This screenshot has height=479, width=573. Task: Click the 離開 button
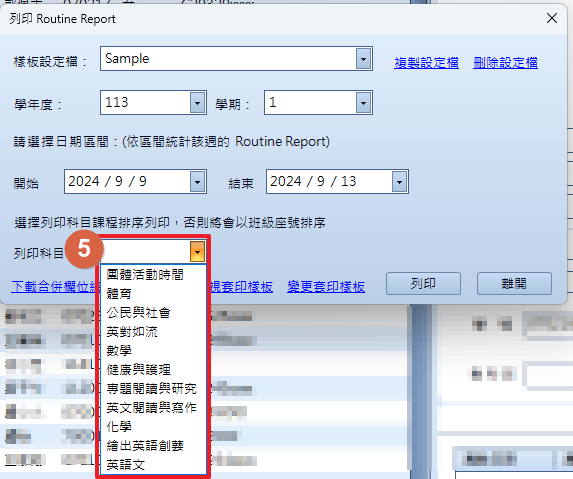(x=514, y=283)
